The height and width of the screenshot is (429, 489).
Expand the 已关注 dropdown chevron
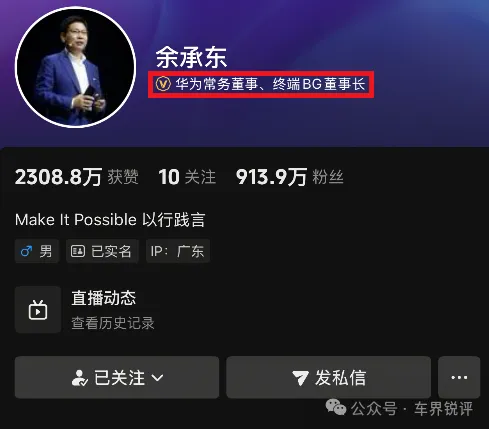157,378
